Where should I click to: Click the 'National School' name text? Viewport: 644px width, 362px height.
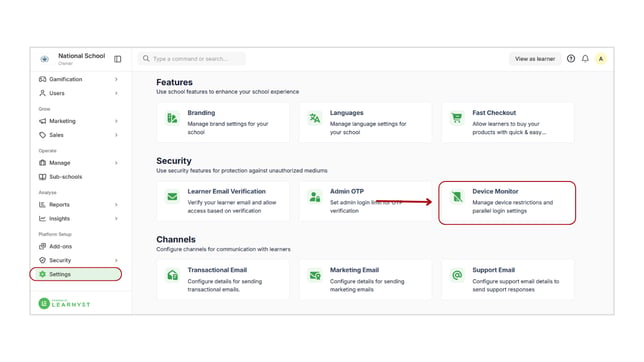tap(81, 55)
